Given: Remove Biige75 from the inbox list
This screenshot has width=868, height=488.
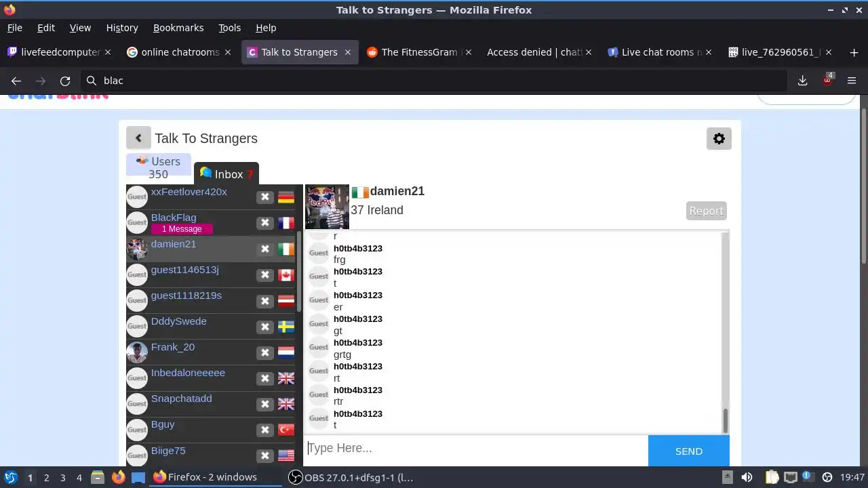Looking at the screenshot, I should pyautogui.click(x=265, y=455).
